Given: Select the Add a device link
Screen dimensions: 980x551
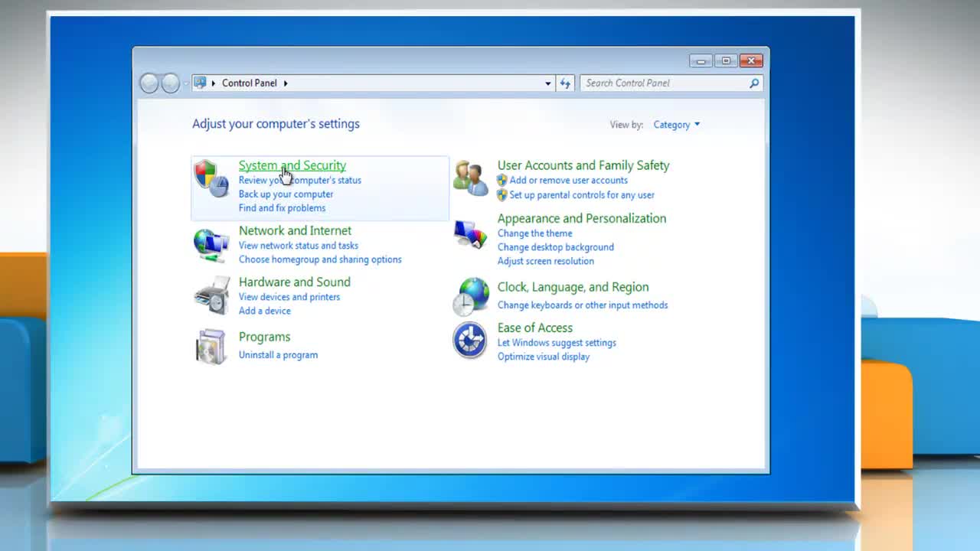Looking at the screenshot, I should [265, 311].
